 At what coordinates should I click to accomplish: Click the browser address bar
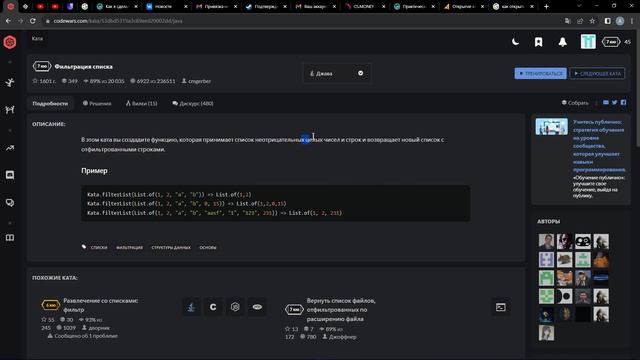tap(302, 21)
